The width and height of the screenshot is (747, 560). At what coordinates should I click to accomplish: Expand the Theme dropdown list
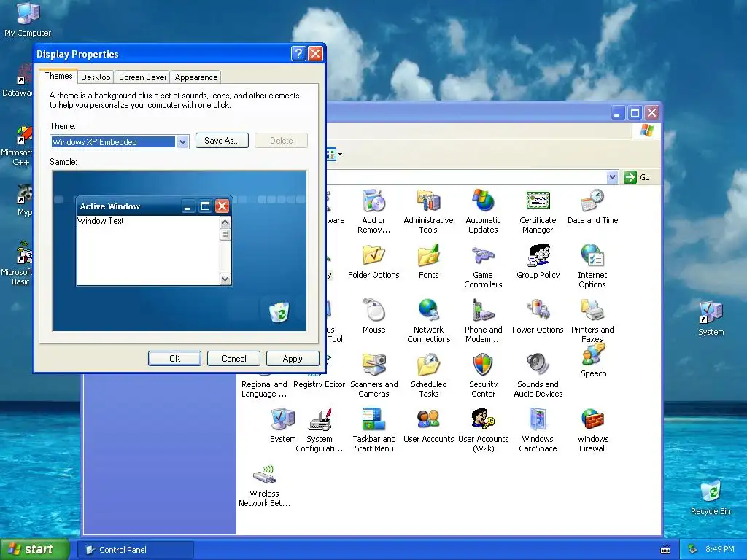[x=182, y=142]
